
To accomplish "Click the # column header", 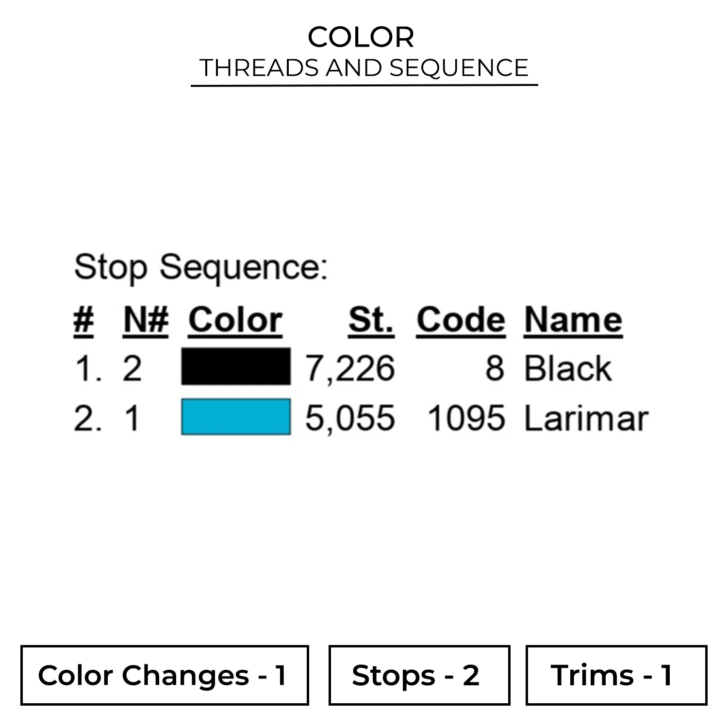I will [83, 320].
